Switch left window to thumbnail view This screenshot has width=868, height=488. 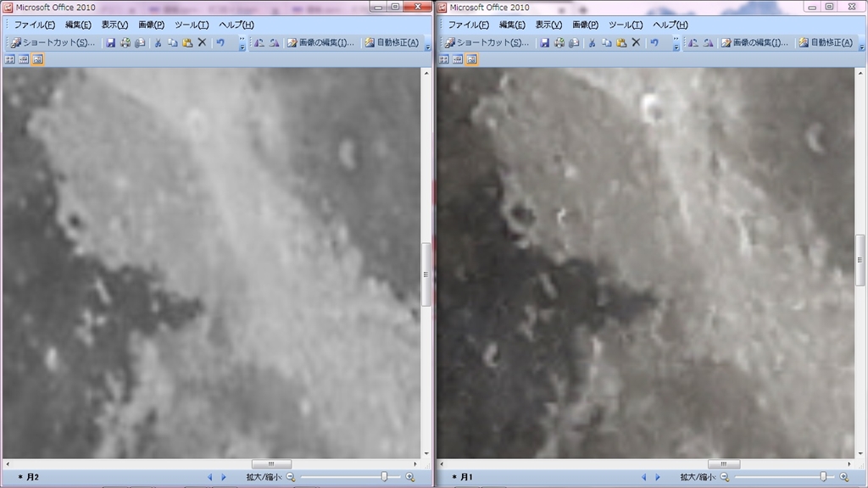pyautogui.click(x=10, y=59)
